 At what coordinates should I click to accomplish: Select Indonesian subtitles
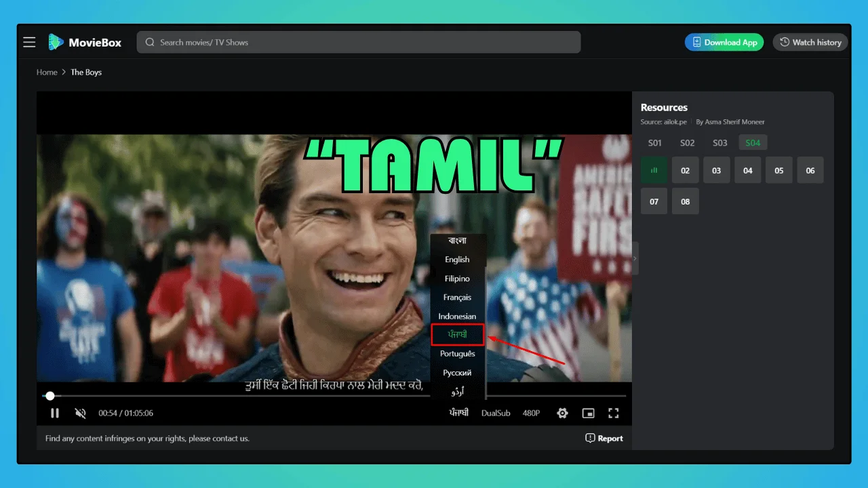point(458,317)
